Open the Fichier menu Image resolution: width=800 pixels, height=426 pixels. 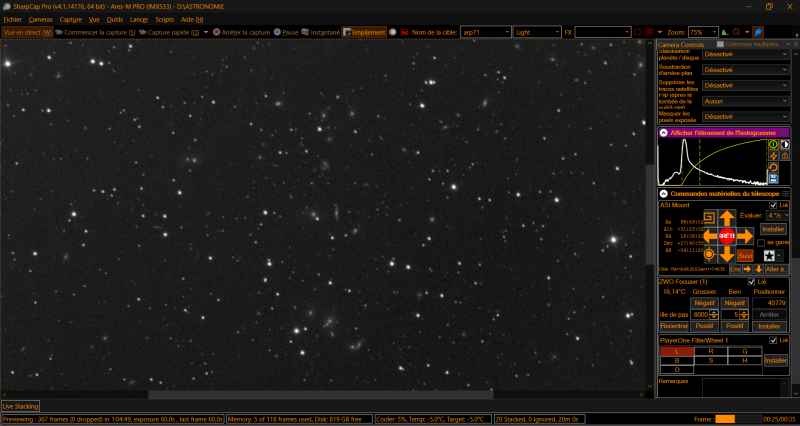[12, 20]
